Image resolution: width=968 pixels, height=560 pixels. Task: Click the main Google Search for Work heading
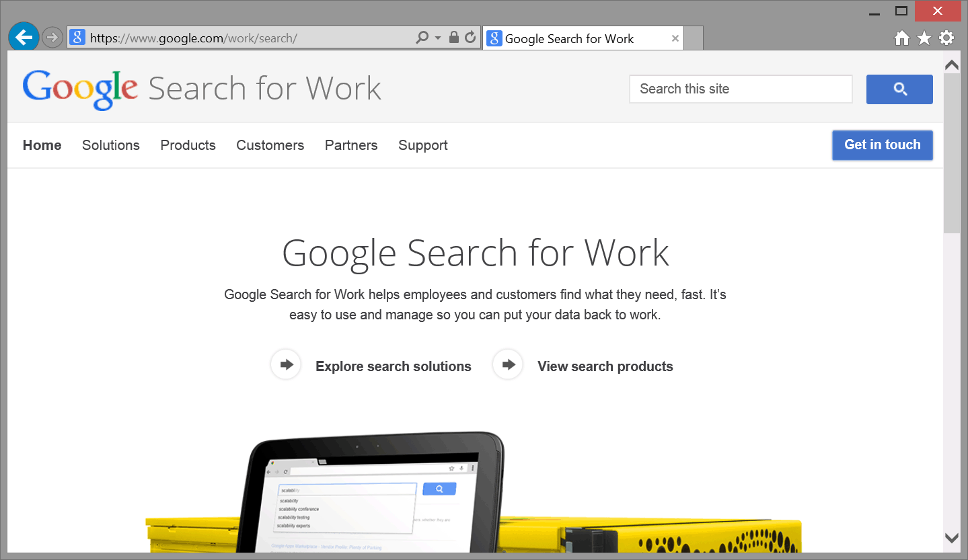(476, 254)
